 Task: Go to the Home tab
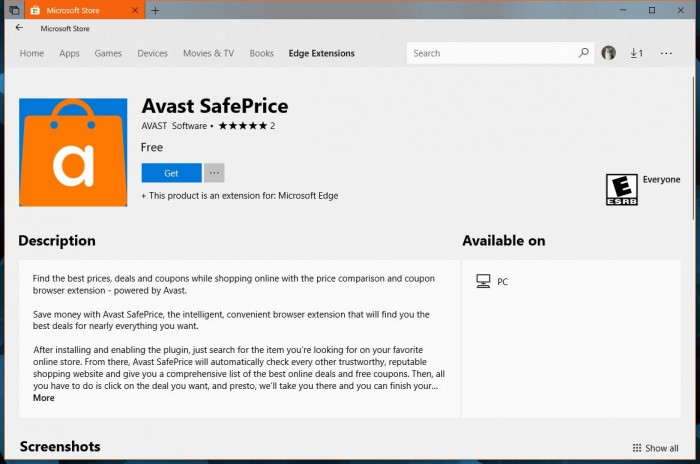pos(31,53)
